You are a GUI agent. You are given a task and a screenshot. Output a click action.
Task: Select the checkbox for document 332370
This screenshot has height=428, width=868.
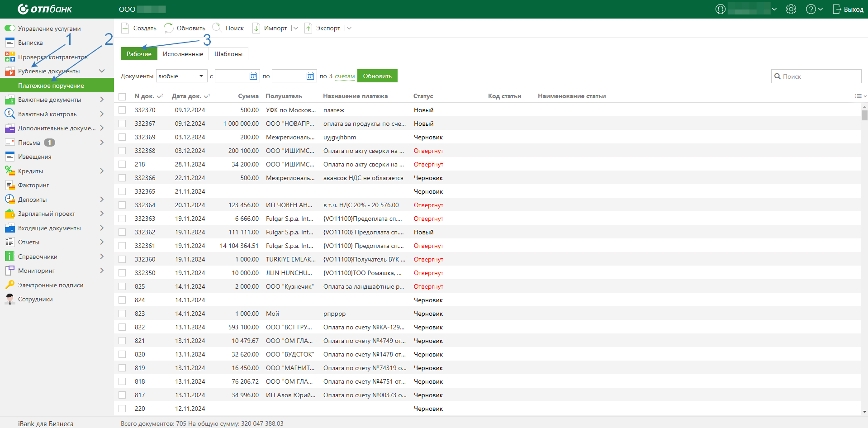point(122,110)
